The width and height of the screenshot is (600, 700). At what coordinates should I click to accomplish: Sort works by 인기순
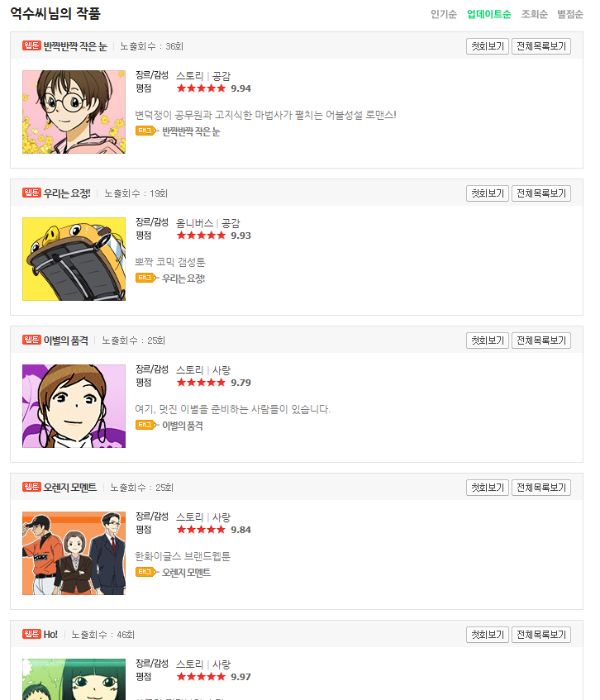click(443, 14)
